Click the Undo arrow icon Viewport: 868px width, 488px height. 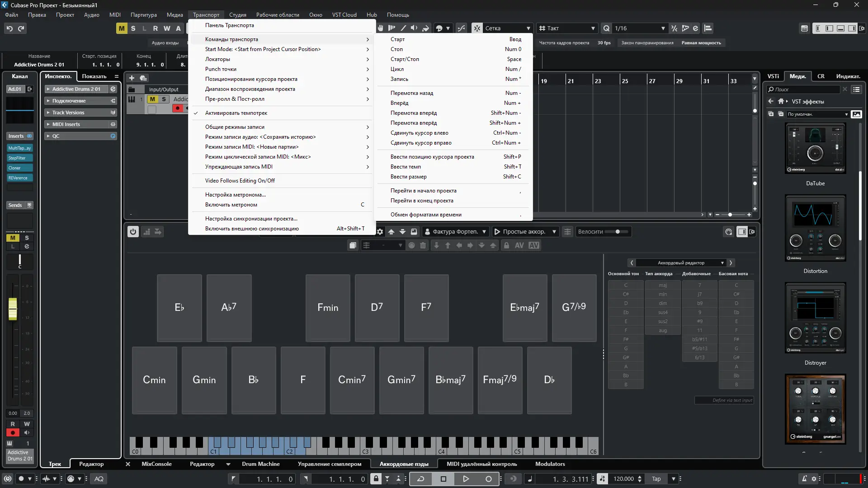coord(9,28)
